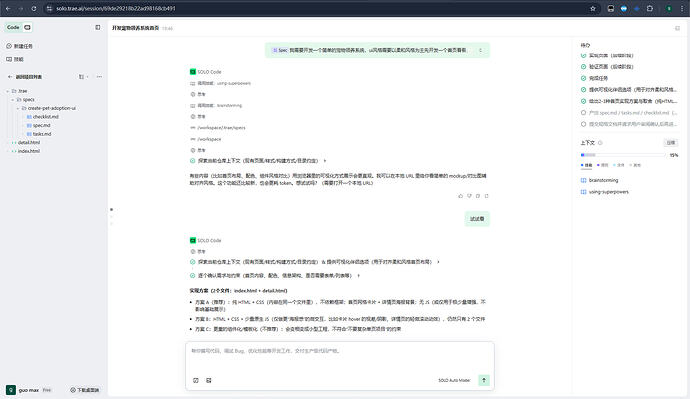The width and height of the screenshot is (690, 399).
Task: Click the skill call using-superpowers row
Action: pyautogui.click(x=220, y=83)
